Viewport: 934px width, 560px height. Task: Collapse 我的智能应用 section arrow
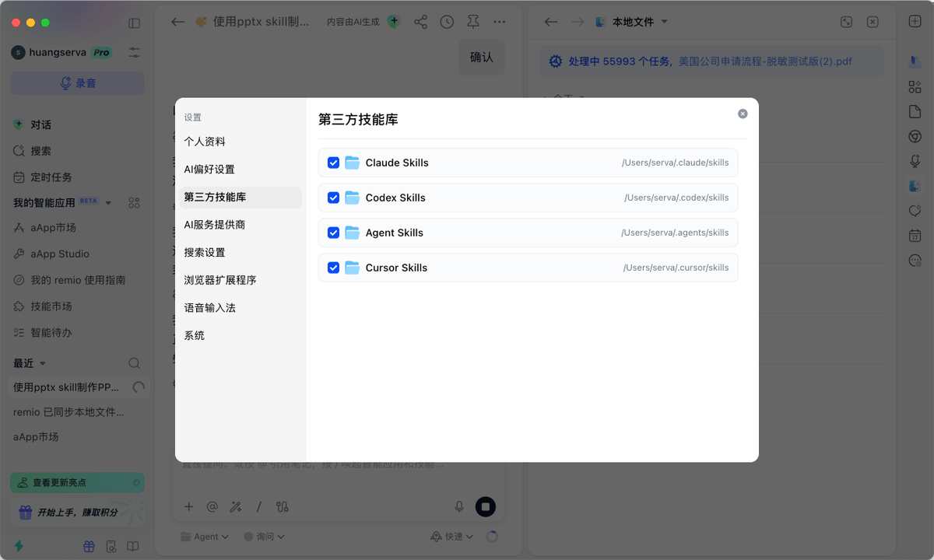[108, 203]
